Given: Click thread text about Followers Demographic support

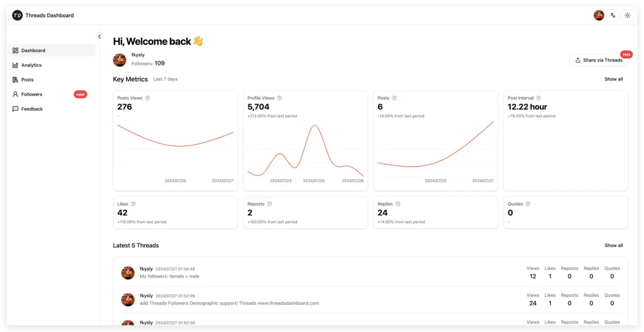Looking at the screenshot, I should (x=229, y=304).
